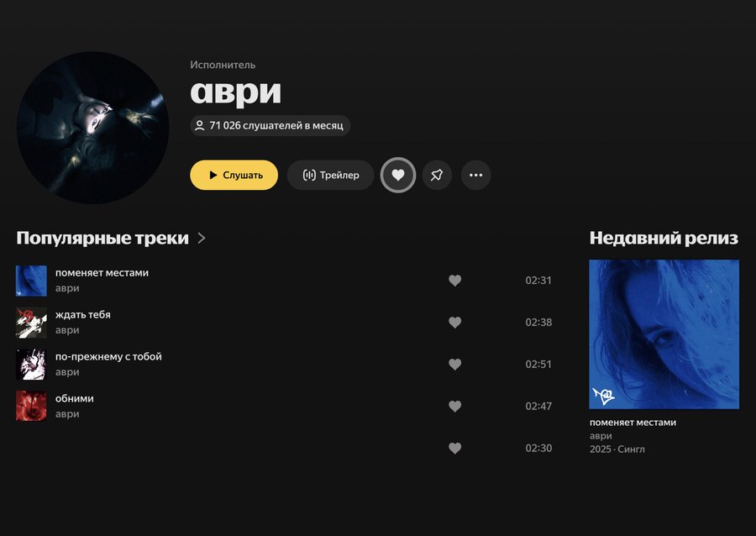756x536 pixels.
Task: Open поменяет местами title under recent release
Action: (x=633, y=423)
